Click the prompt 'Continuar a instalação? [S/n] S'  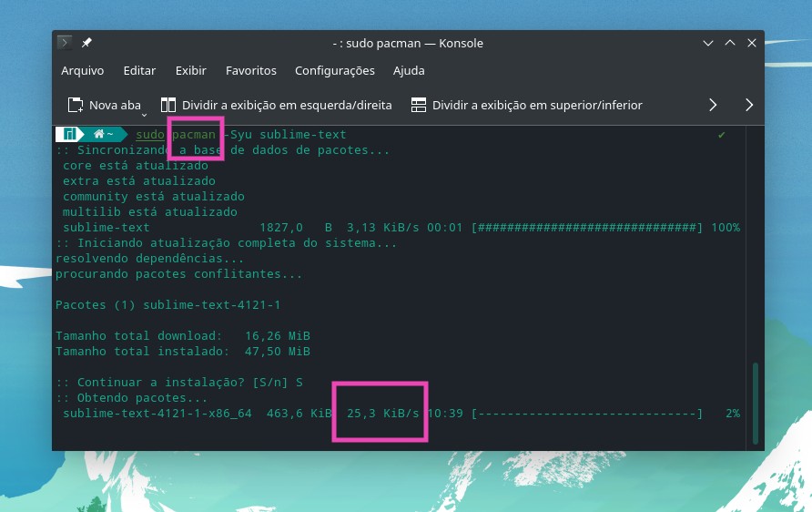tap(179, 383)
